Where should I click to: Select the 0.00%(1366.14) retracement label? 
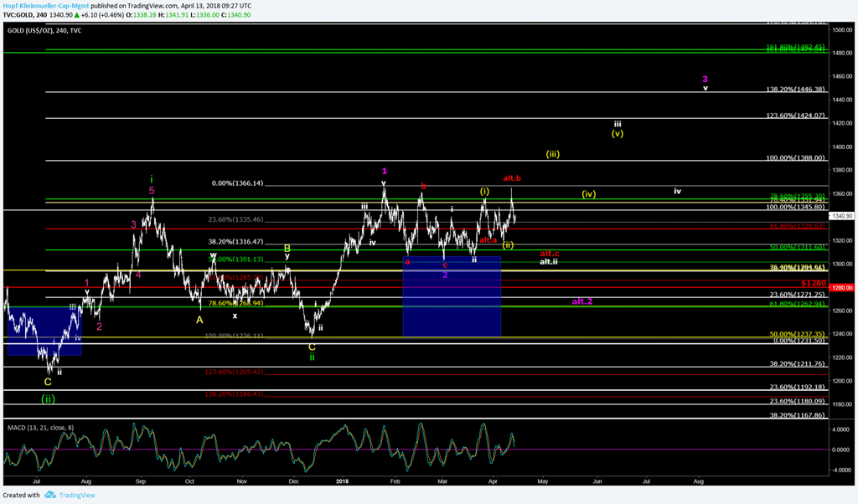pos(235,183)
